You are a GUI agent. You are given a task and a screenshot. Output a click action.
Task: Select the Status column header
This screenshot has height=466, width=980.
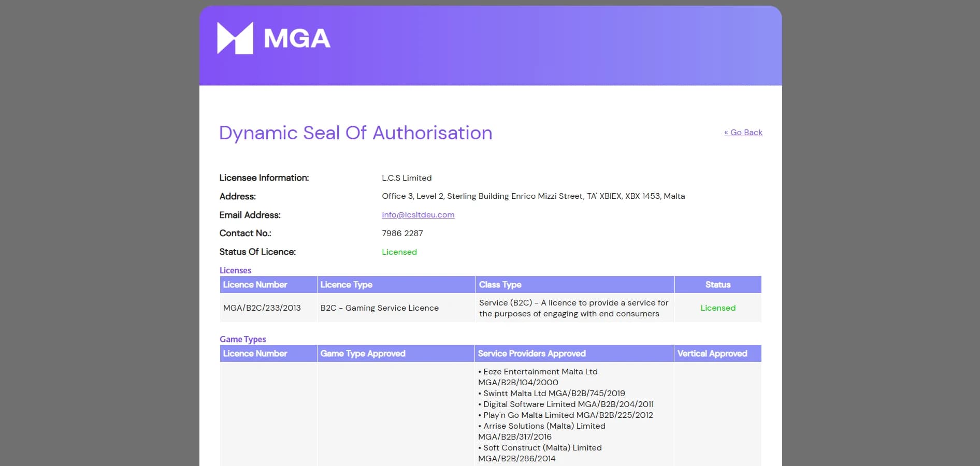[718, 284]
